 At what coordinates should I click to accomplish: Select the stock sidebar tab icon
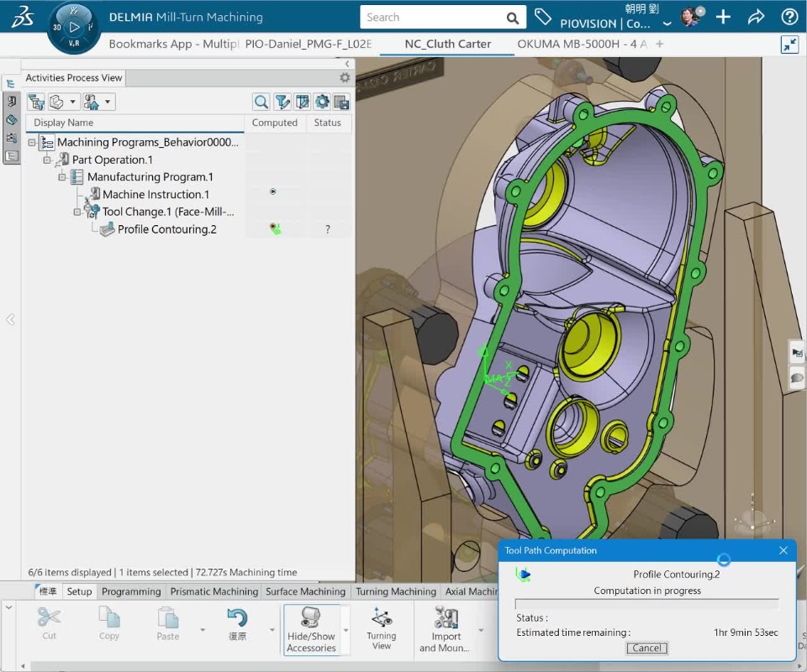coord(11,120)
